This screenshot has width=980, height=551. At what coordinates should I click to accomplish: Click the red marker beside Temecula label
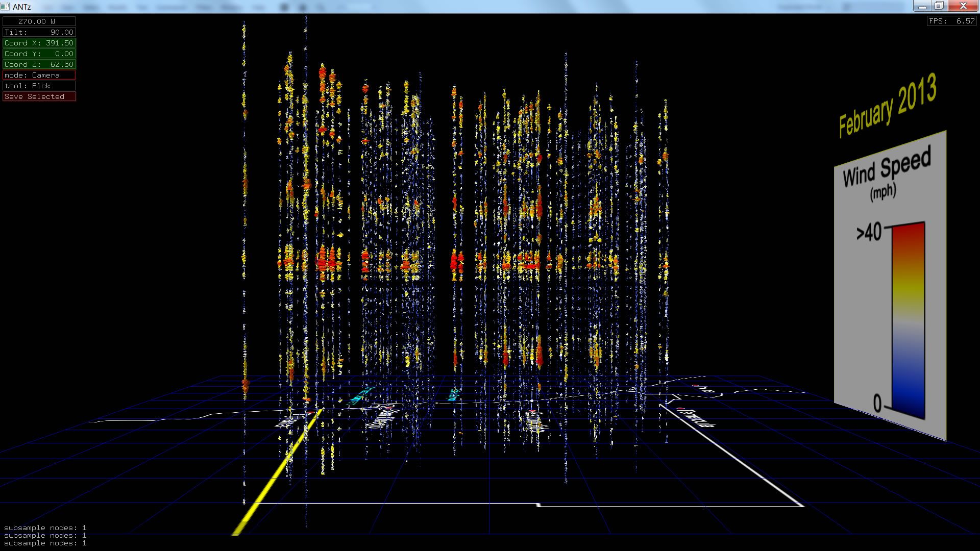(679, 409)
